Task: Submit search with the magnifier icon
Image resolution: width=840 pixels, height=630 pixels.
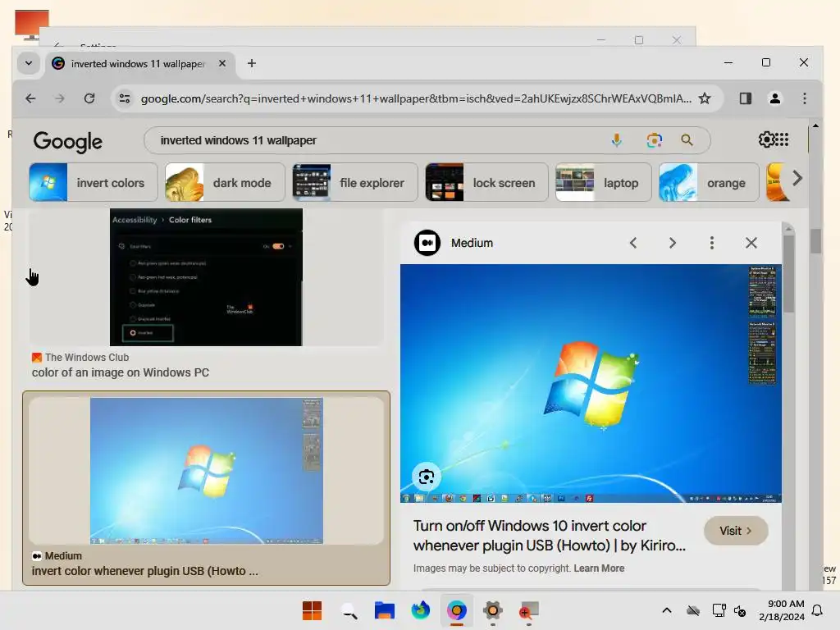Action: (687, 140)
